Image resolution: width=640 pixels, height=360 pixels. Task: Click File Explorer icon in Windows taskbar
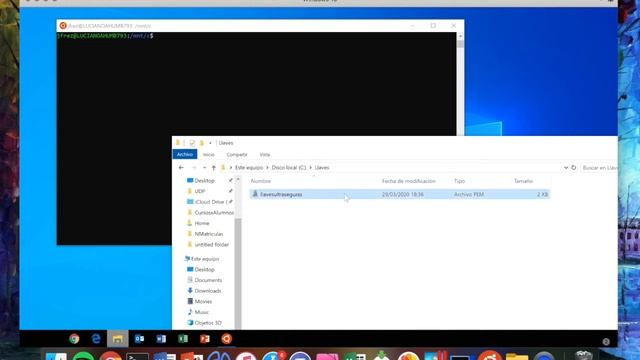(118, 339)
